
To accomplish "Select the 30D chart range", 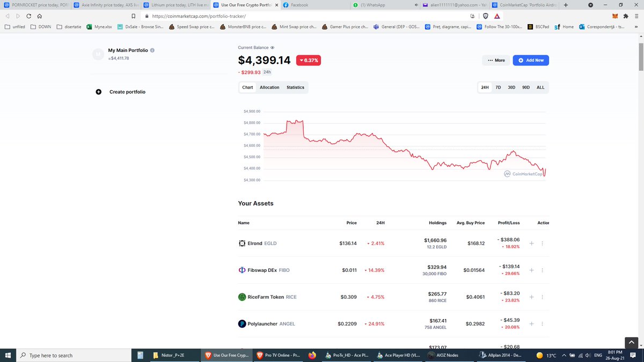I will click(x=511, y=87).
